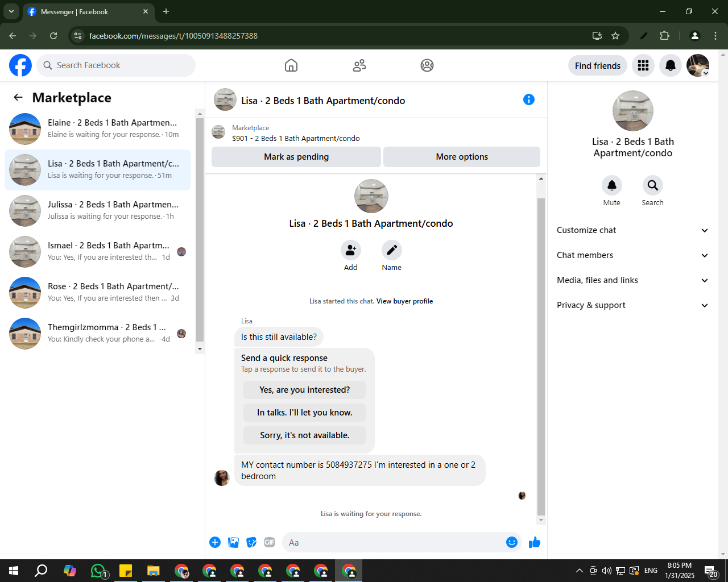Expand the Customize chat section
Image resolution: width=728 pixels, height=582 pixels.
click(633, 230)
